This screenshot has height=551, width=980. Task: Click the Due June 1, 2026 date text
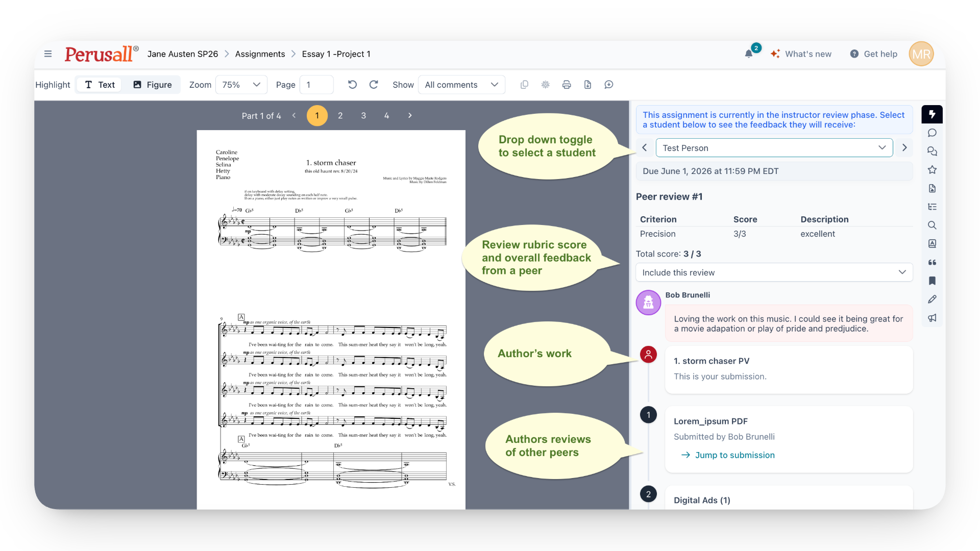tap(710, 171)
